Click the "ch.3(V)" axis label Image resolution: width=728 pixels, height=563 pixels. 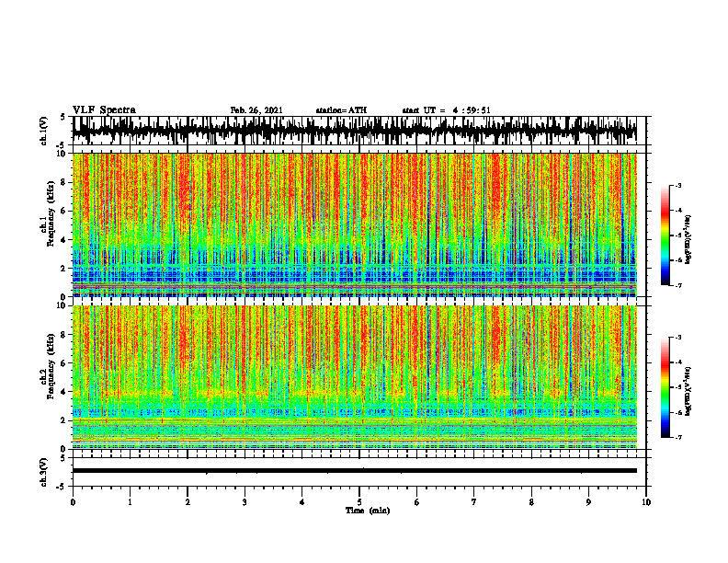point(43,472)
